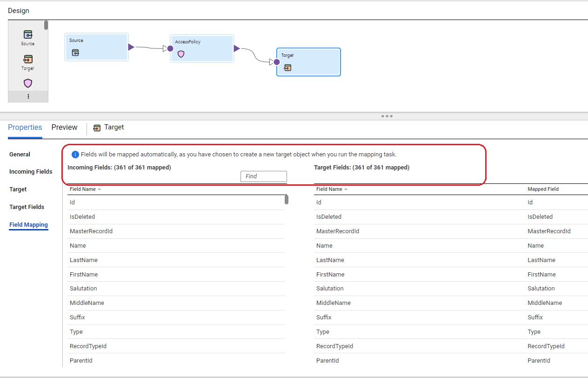Click mapped field value RecordTypeId

tap(546, 346)
